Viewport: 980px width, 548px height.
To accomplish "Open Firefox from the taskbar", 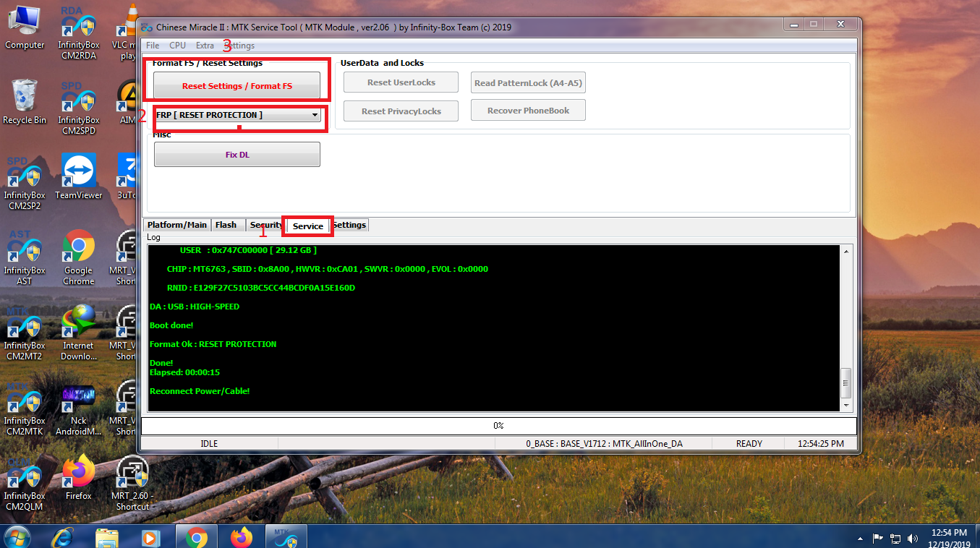I will (x=242, y=537).
